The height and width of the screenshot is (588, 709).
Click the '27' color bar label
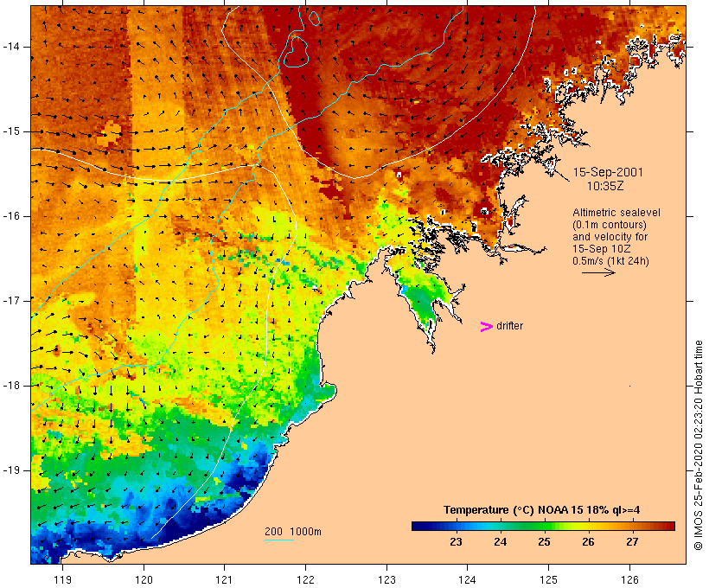[632, 542]
